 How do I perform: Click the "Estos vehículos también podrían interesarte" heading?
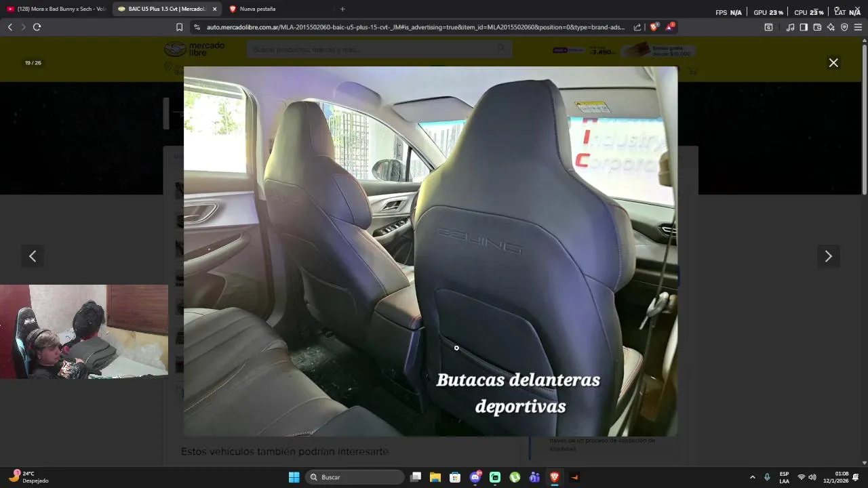(x=285, y=451)
